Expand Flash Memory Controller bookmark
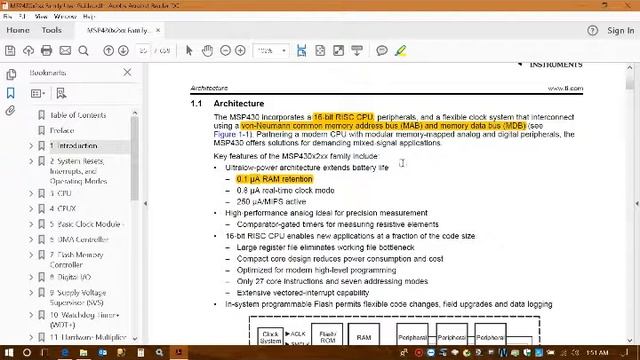 tap(31, 255)
